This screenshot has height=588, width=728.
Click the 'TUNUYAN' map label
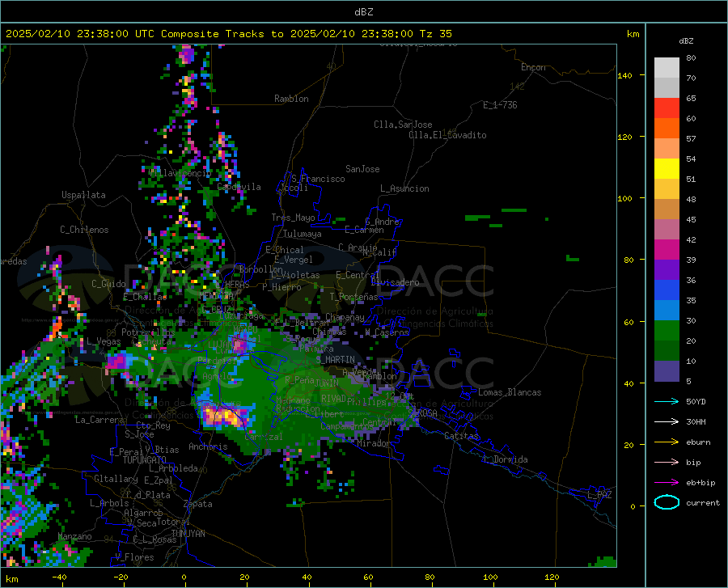[188, 533]
